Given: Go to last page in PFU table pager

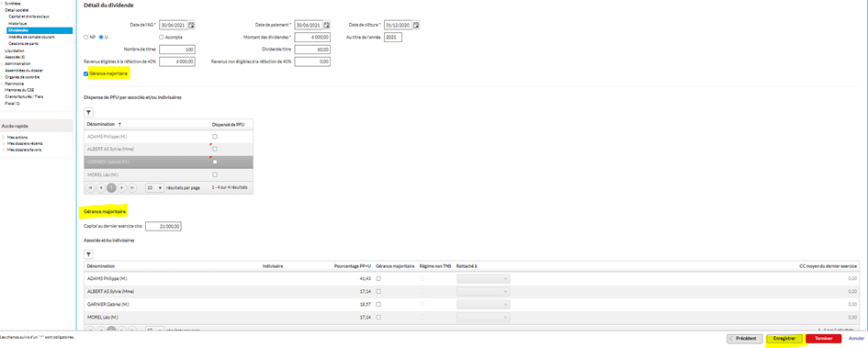Looking at the screenshot, I should click(x=131, y=187).
